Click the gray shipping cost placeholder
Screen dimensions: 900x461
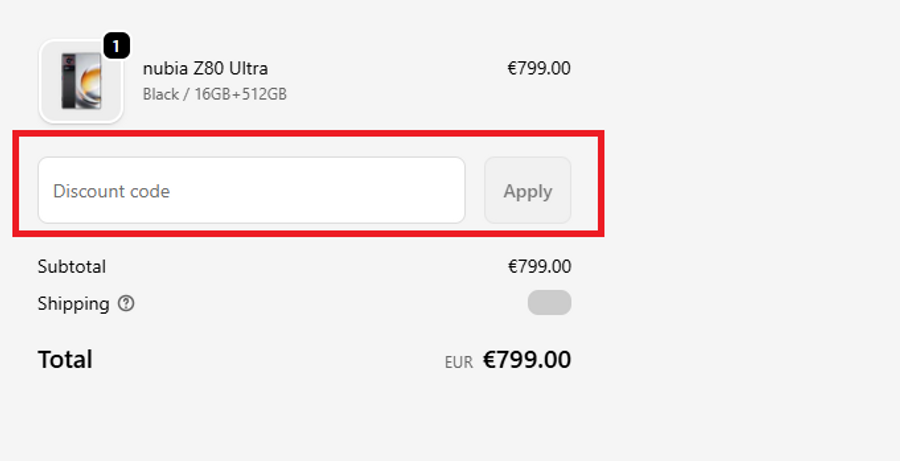(x=549, y=303)
